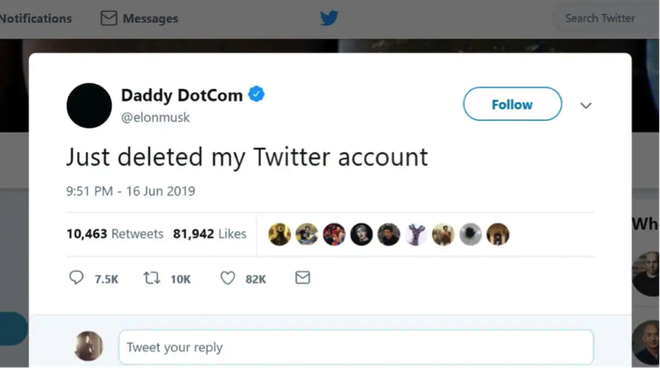Screen dimensions: 660x368
Task: Open the Messages tab
Action: point(139,19)
